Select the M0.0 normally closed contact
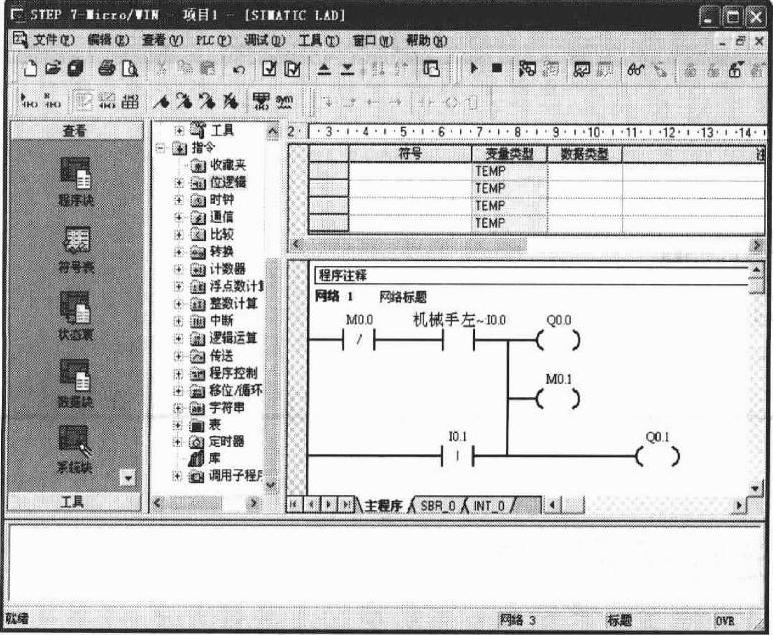Screen dimensions: 773x635 359,339
